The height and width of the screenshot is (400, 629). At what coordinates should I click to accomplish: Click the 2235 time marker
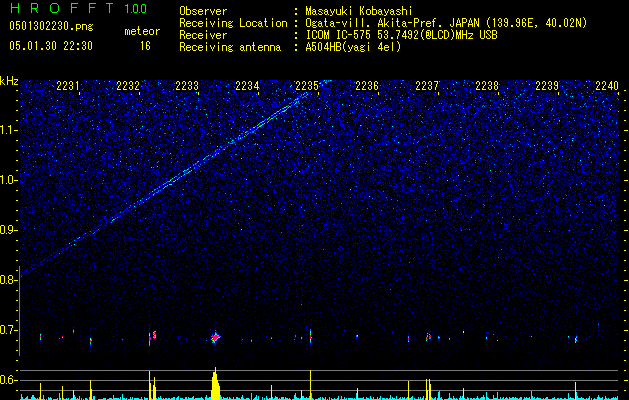307,86
